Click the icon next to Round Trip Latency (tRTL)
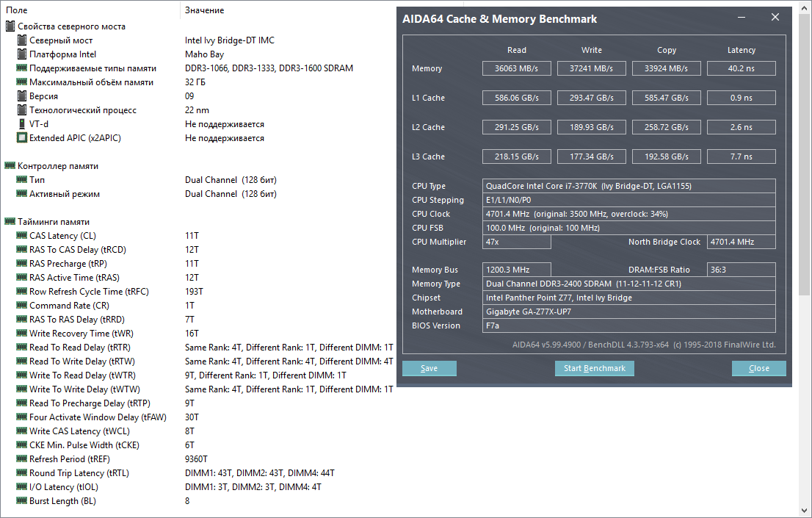The height and width of the screenshot is (518, 812). (x=22, y=473)
